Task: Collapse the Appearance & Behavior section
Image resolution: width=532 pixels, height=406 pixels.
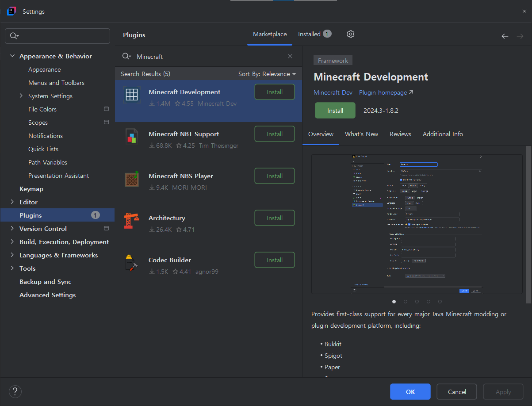Action: tap(12, 56)
